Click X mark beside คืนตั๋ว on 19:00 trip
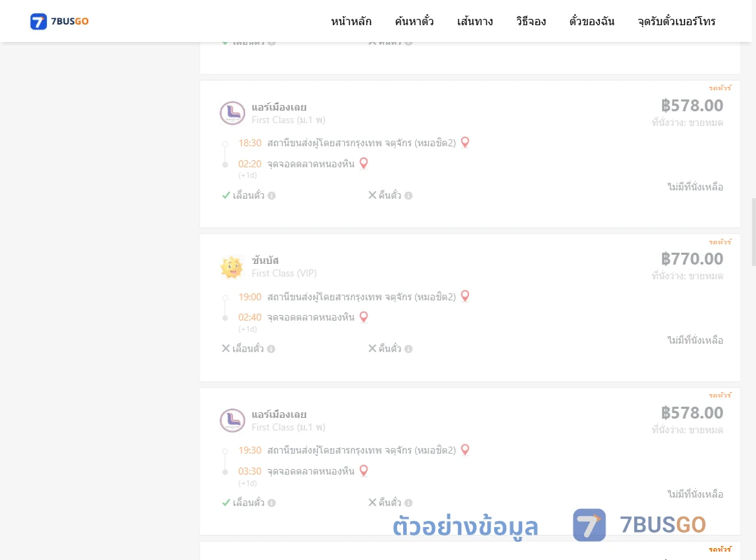The width and height of the screenshot is (756, 560). [372, 349]
